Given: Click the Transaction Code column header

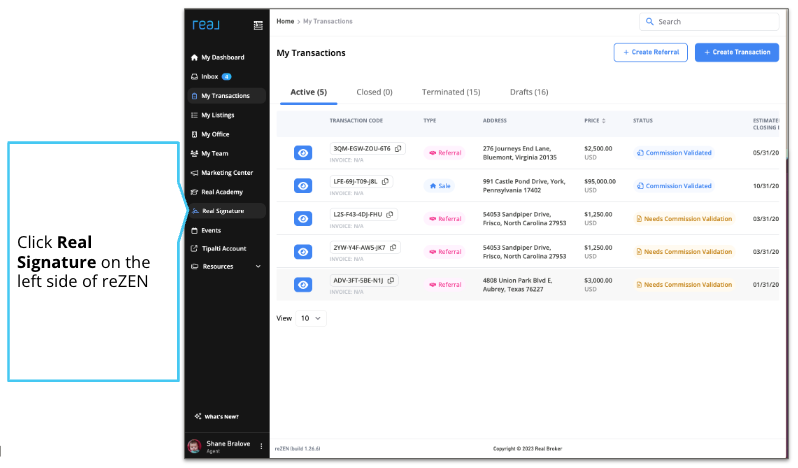Looking at the screenshot, I should coord(356,121).
